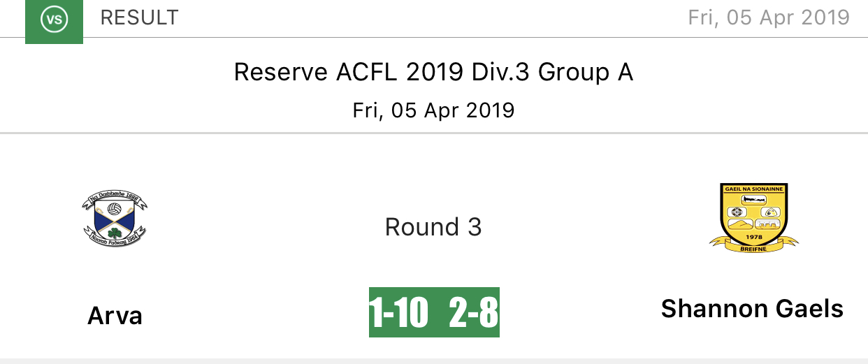868x364 pixels.
Task: Open the Shannon Gaels team name
Action: (x=753, y=308)
